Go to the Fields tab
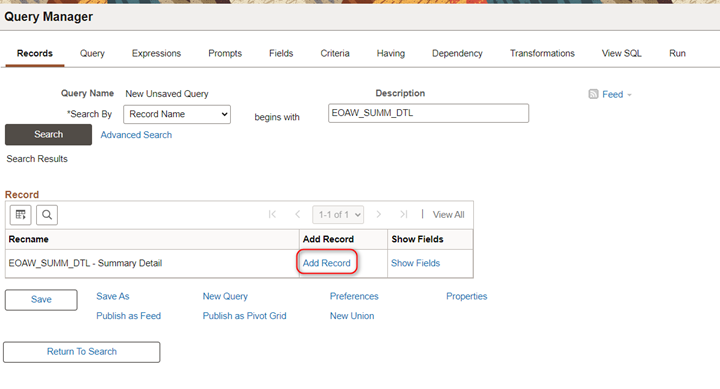The width and height of the screenshot is (720, 389). coord(281,53)
